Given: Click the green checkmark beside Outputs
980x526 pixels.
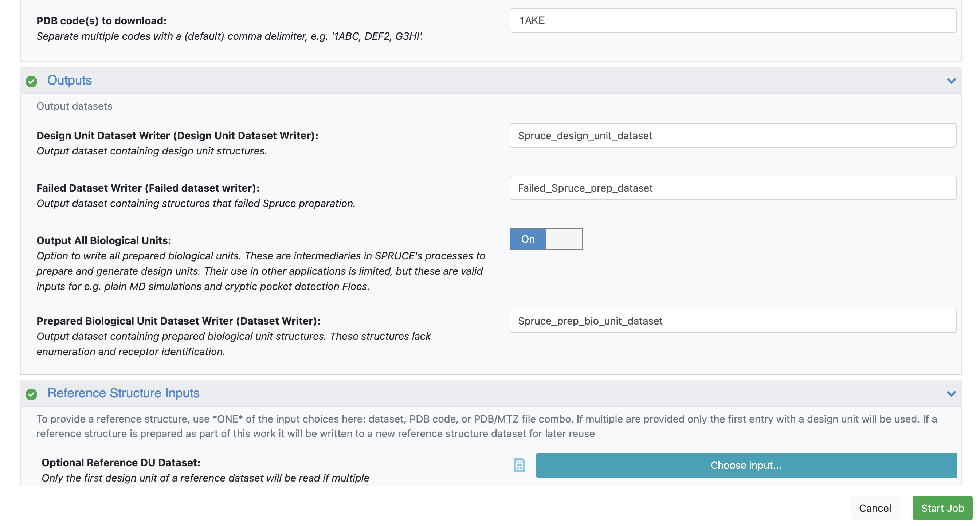Looking at the screenshot, I should pyautogui.click(x=31, y=81).
